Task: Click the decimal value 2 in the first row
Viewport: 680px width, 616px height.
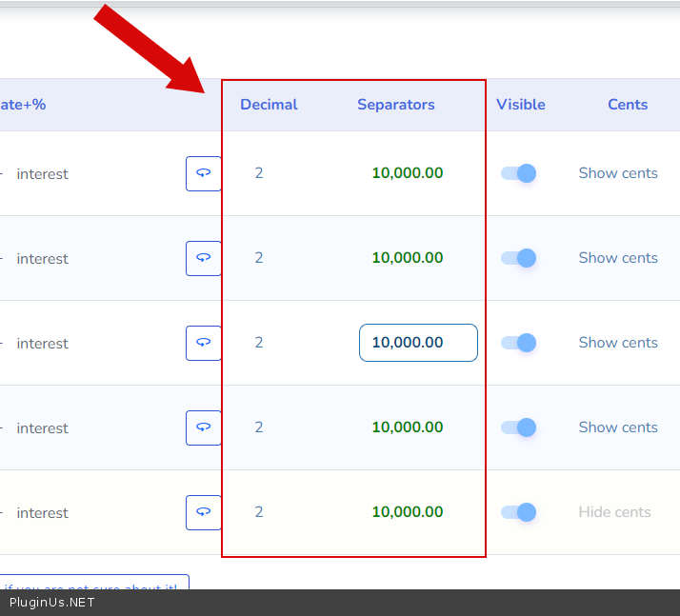Action: tap(259, 173)
